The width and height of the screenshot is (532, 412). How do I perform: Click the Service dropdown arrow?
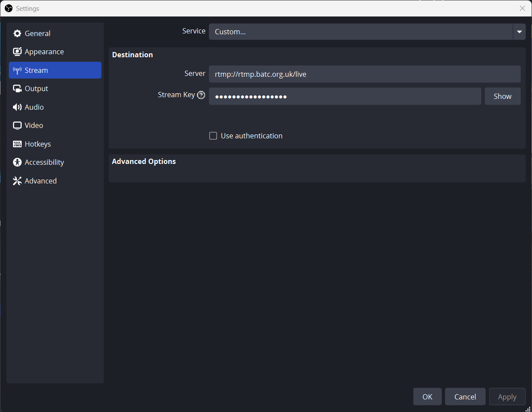[519, 31]
